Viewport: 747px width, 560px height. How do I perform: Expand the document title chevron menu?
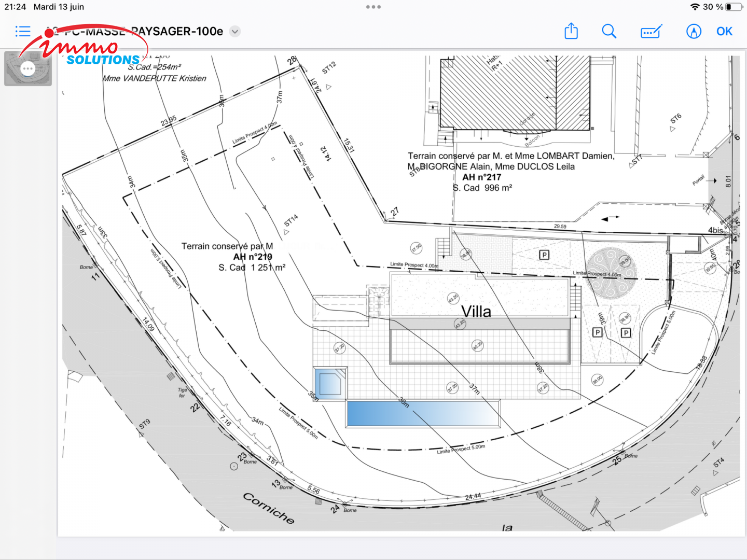coord(235,32)
